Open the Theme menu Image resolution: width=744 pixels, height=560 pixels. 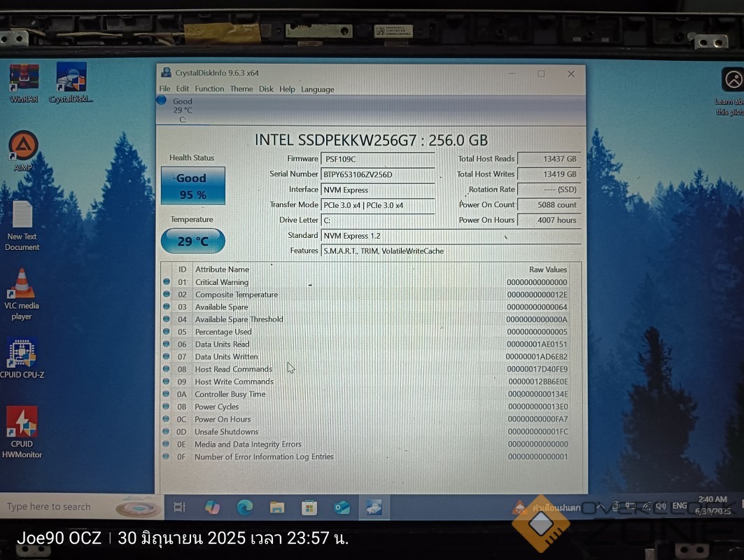point(241,89)
